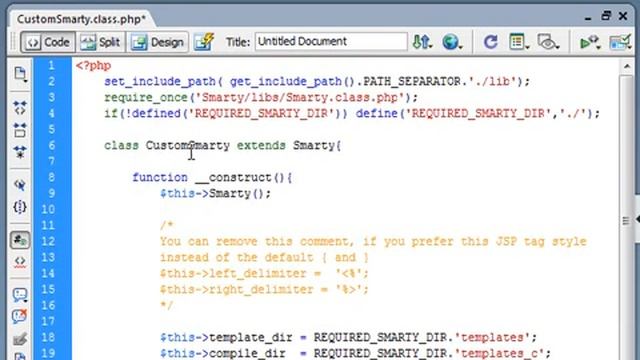The image size is (640, 360).
Task: Minimize the document window
Action: (x=588, y=18)
